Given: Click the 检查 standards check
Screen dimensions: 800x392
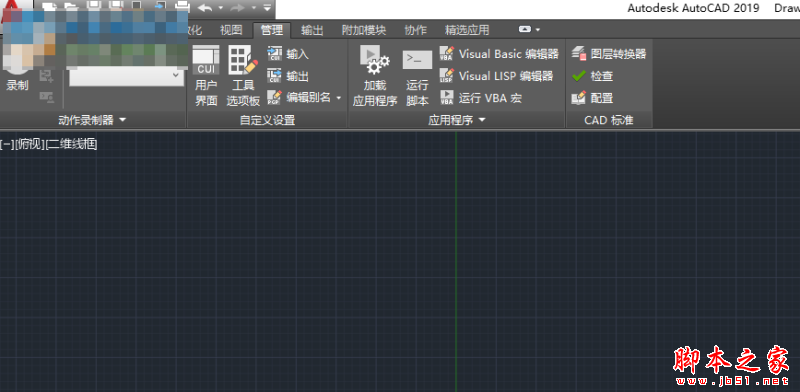Looking at the screenshot, I should click(x=592, y=76).
